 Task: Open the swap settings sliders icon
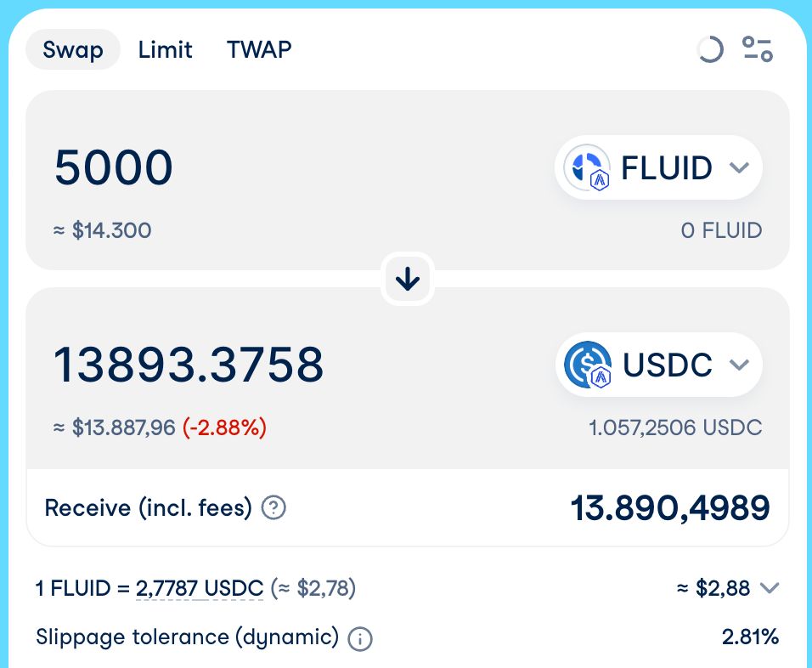(757, 49)
